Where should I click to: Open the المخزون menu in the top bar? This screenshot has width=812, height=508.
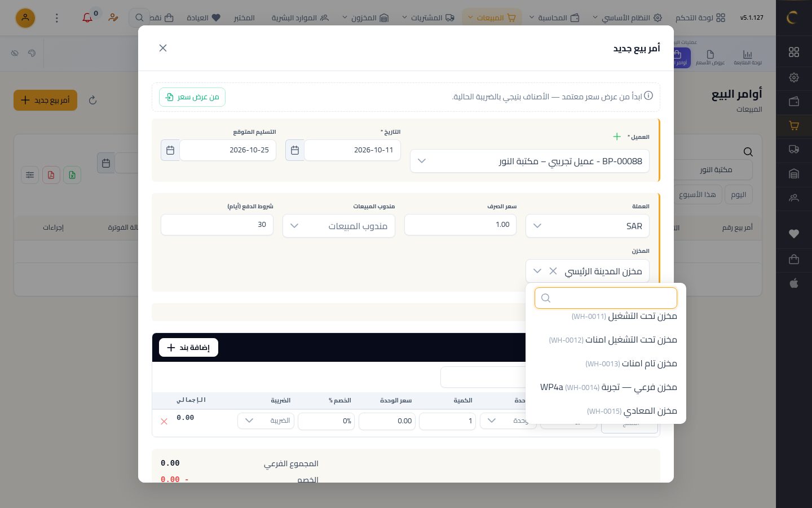click(x=365, y=18)
